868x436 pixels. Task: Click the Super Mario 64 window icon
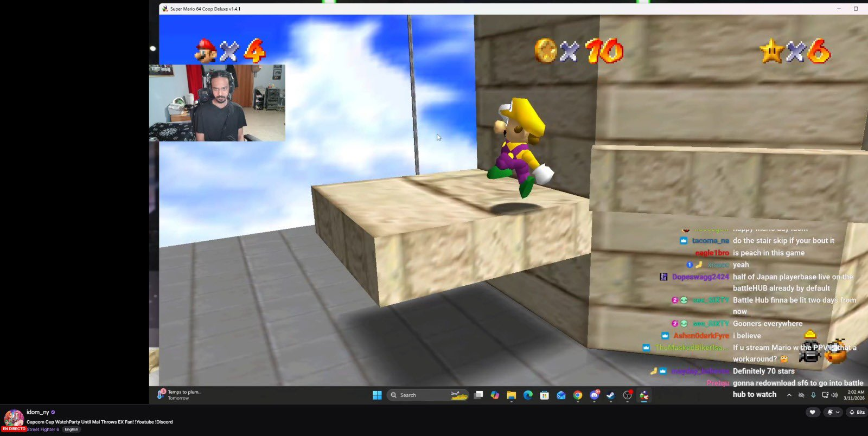tap(165, 9)
